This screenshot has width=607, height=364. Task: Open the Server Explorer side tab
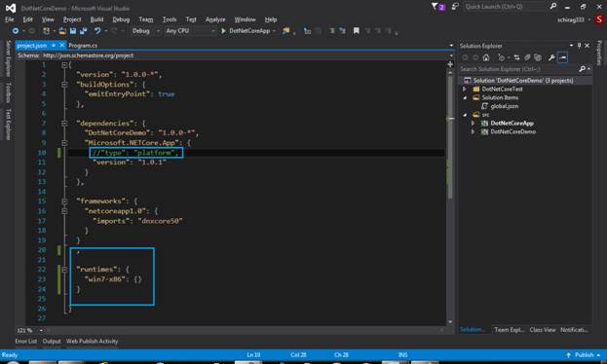click(8, 58)
